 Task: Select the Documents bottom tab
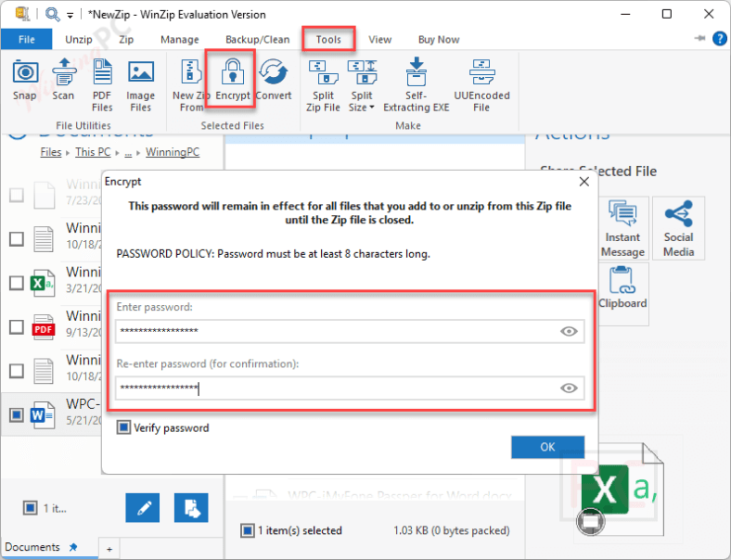coord(32,547)
